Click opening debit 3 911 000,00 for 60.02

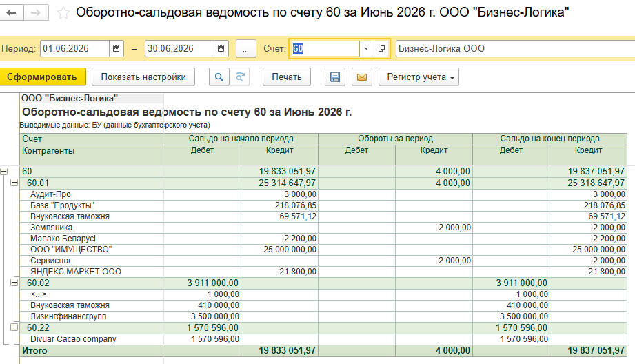pyautogui.click(x=212, y=283)
